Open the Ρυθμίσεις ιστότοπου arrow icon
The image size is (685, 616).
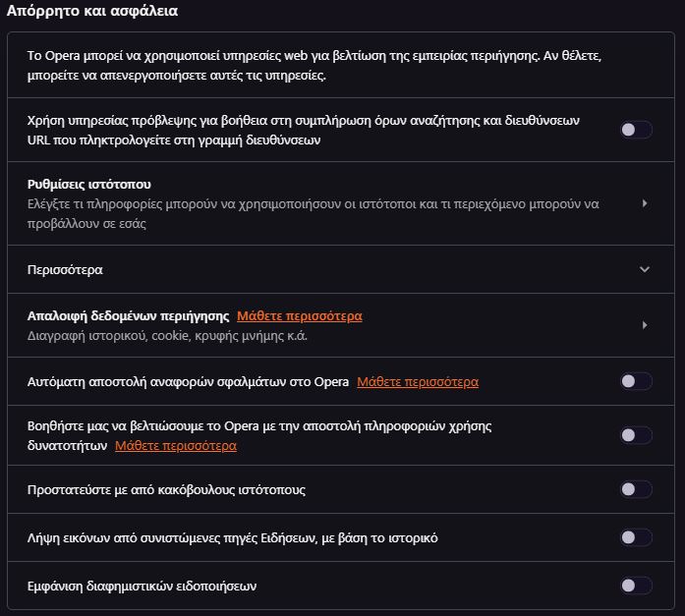(645, 203)
